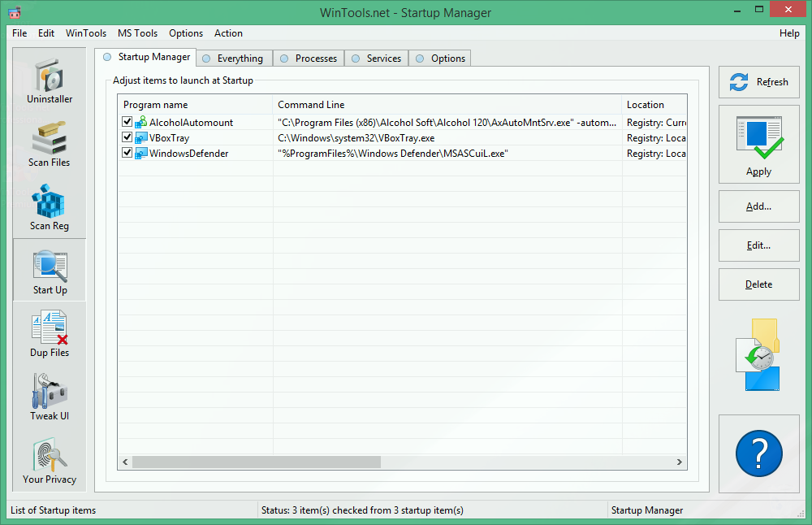Screen dimensions: 812x525
Task: Open the MS Tools menu
Action: coord(137,33)
